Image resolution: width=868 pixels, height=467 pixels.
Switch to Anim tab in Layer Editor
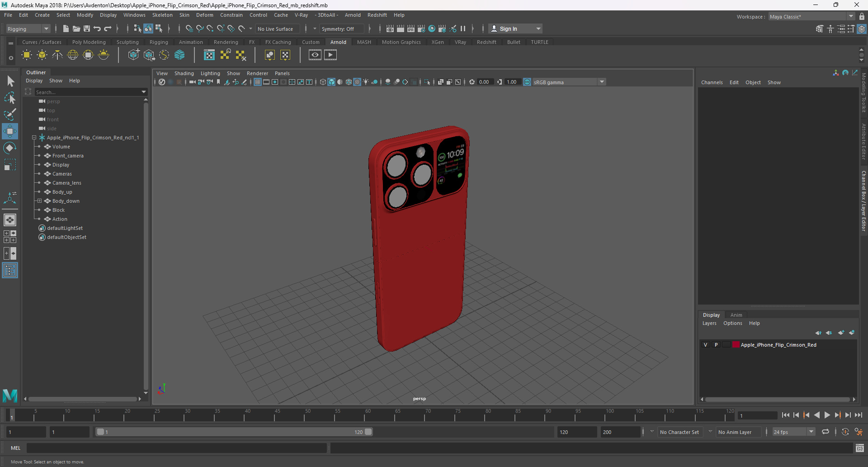pos(736,315)
